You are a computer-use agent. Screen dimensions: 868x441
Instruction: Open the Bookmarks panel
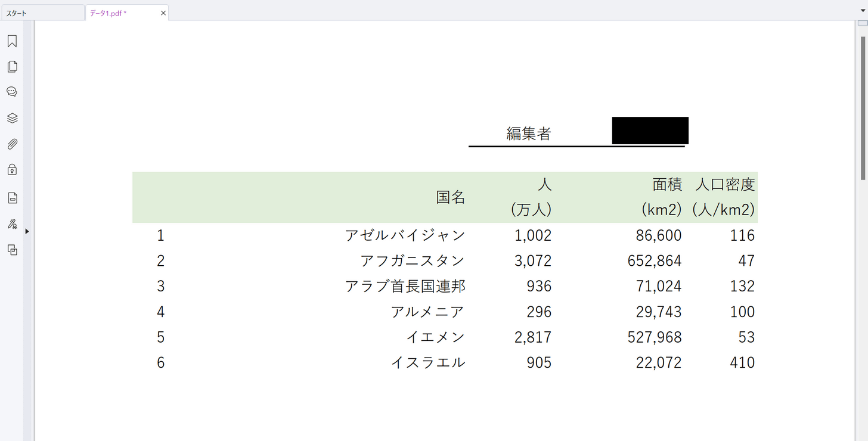(x=12, y=41)
